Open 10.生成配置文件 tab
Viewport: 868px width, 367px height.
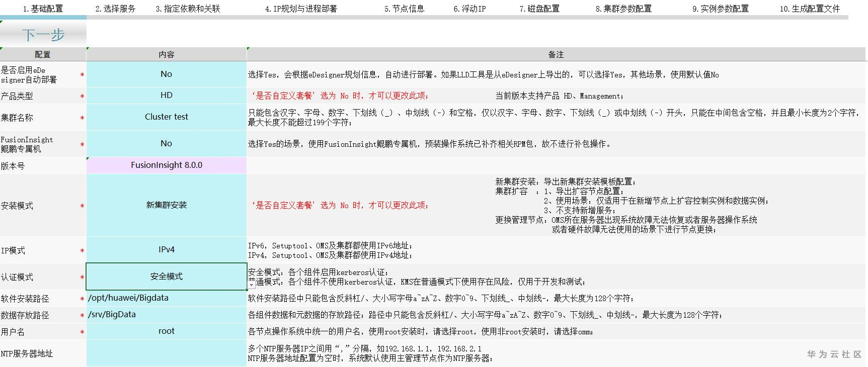pyautogui.click(x=810, y=9)
